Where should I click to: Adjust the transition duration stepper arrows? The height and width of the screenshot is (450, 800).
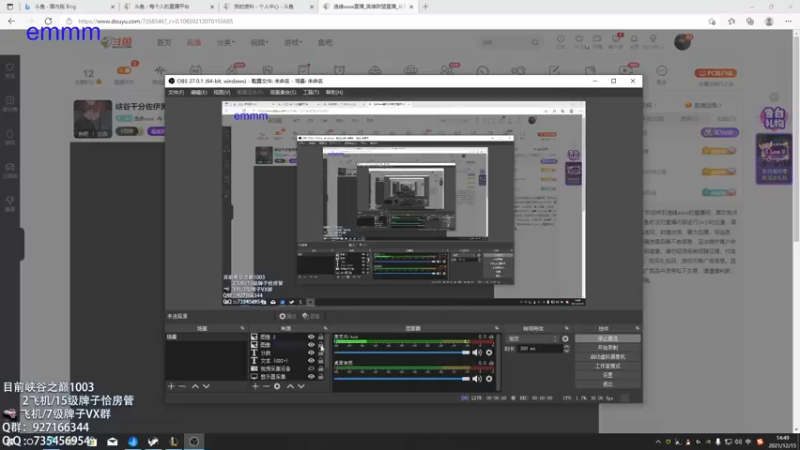pyautogui.click(x=566, y=348)
